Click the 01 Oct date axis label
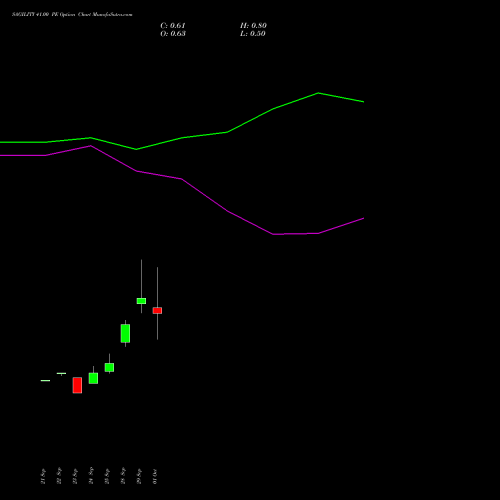 click(155, 476)
